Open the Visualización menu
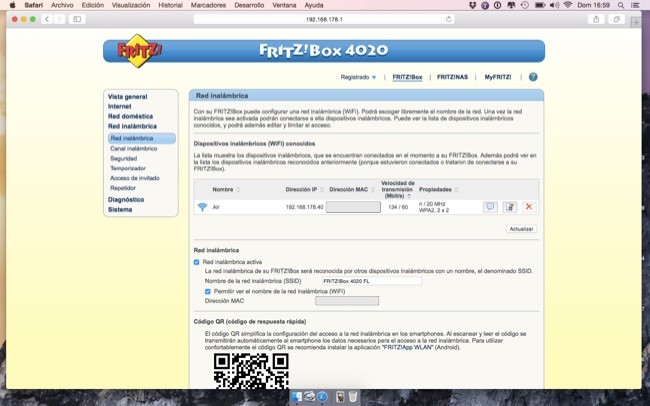 (x=131, y=5)
